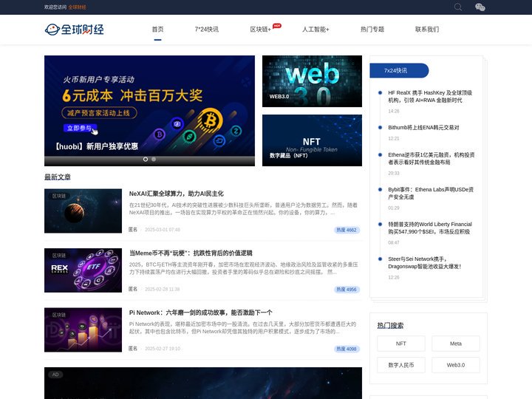
Task: Open the 7*24快讯 menu item
Action: tap(207, 29)
